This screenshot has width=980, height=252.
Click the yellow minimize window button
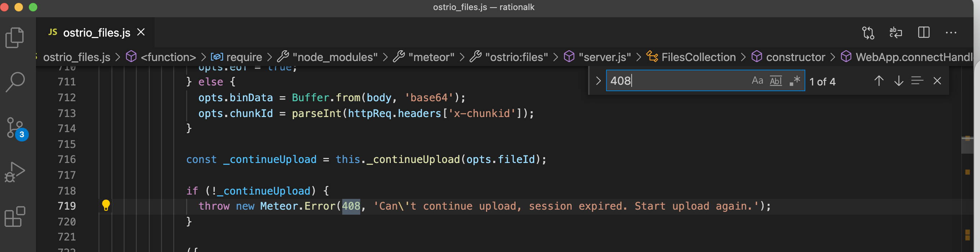coord(18,7)
